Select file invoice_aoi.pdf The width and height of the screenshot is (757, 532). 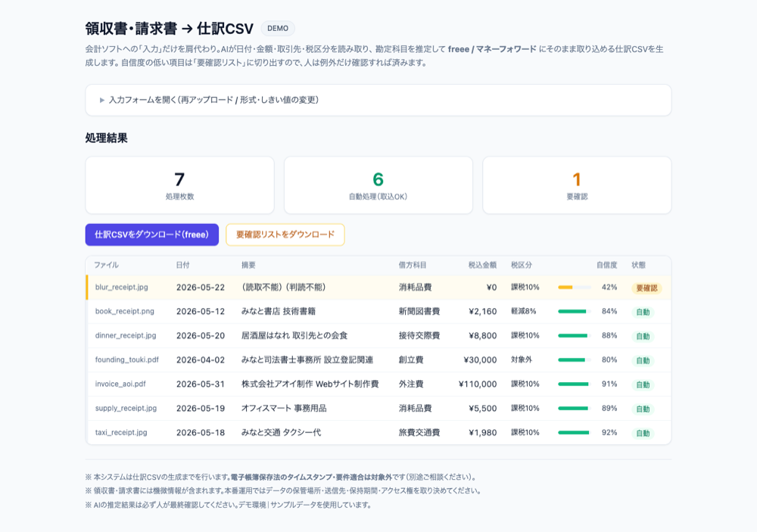[x=120, y=384]
